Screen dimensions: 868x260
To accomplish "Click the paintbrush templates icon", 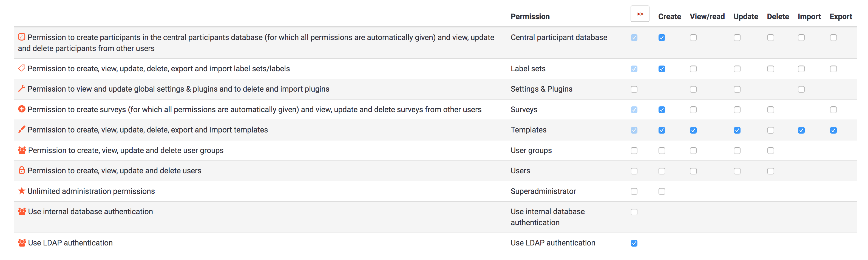I will point(22,129).
